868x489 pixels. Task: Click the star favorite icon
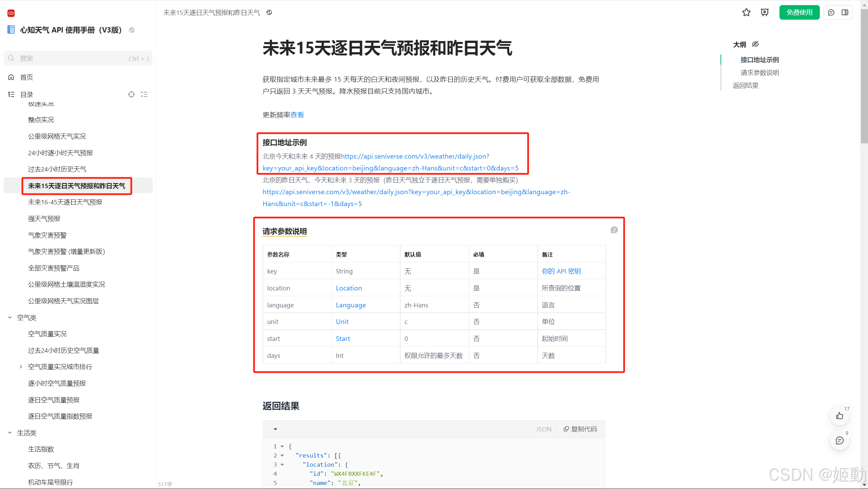coord(746,13)
